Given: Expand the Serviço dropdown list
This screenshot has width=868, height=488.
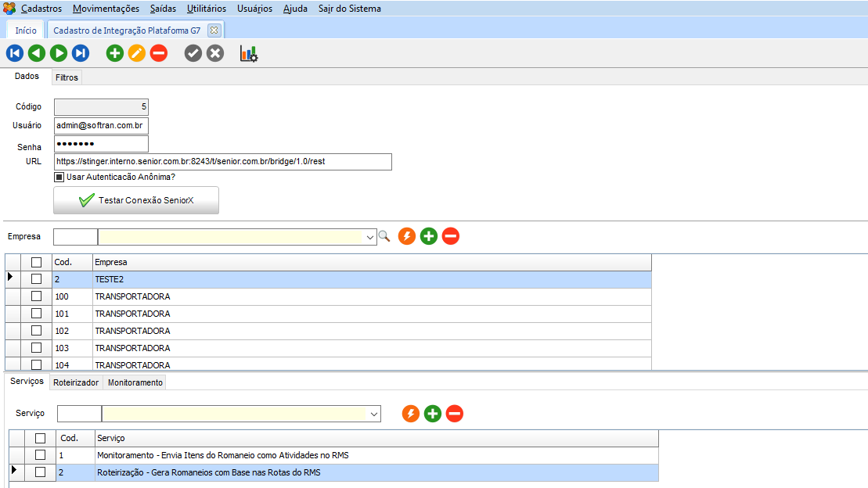Looking at the screenshot, I should point(374,414).
